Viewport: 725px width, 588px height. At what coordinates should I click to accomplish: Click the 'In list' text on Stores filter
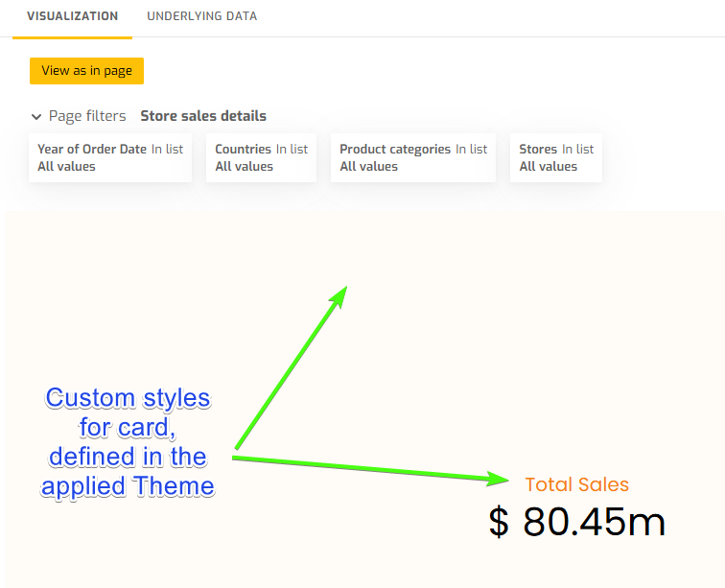tap(577, 150)
